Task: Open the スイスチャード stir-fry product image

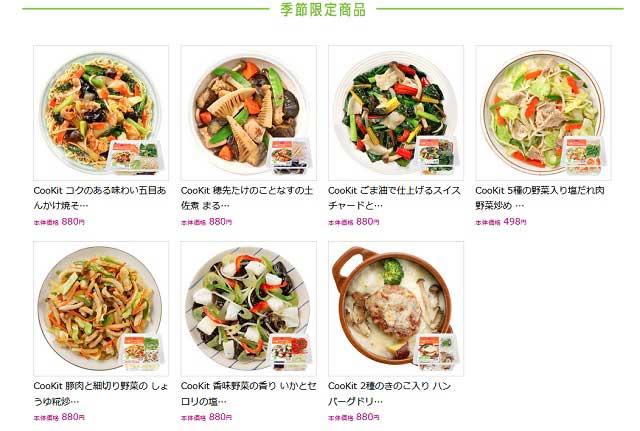Action: (396, 113)
